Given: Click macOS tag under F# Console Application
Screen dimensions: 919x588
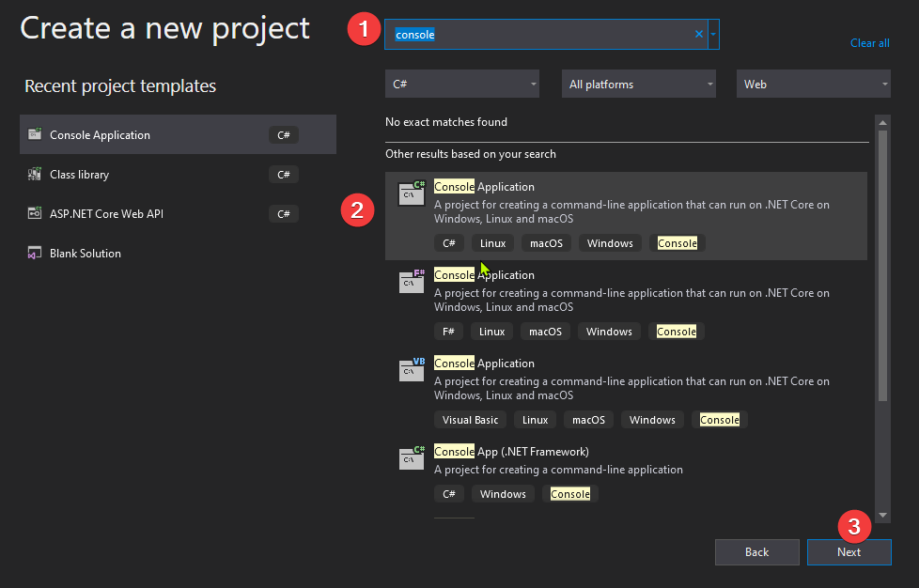Looking at the screenshot, I should pyautogui.click(x=545, y=331).
